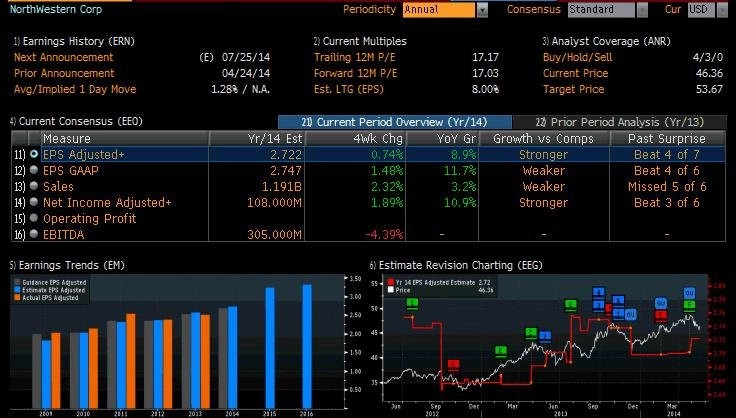The height and width of the screenshot is (418, 736).
Task: Click Trailing 12M P/E value 17.17
Action: coord(485,57)
